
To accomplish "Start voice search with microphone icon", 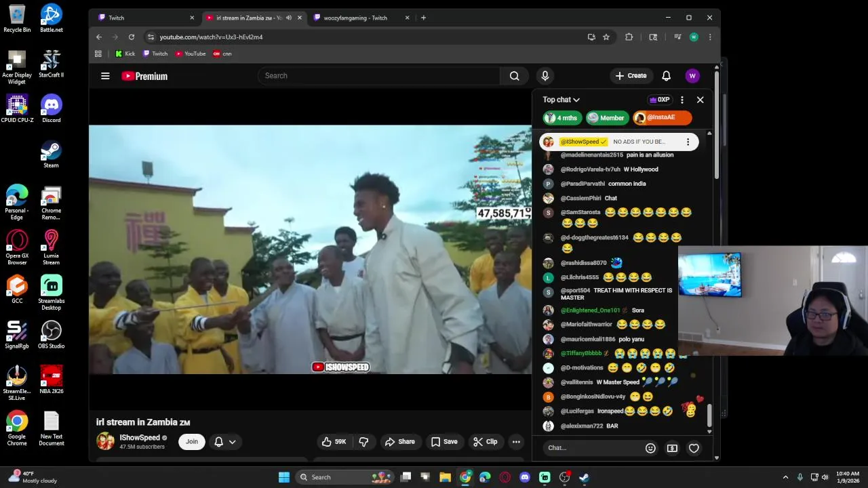I will (545, 76).
